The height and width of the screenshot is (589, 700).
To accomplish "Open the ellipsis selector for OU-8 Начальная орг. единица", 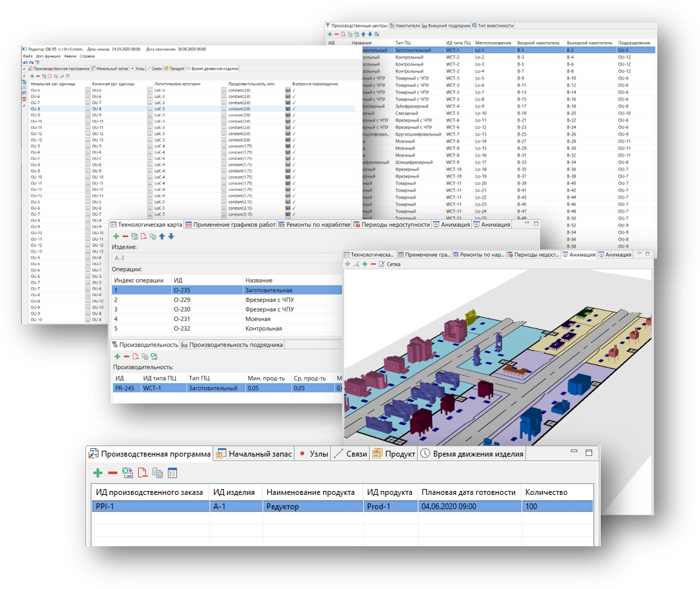I will (87, 109).
